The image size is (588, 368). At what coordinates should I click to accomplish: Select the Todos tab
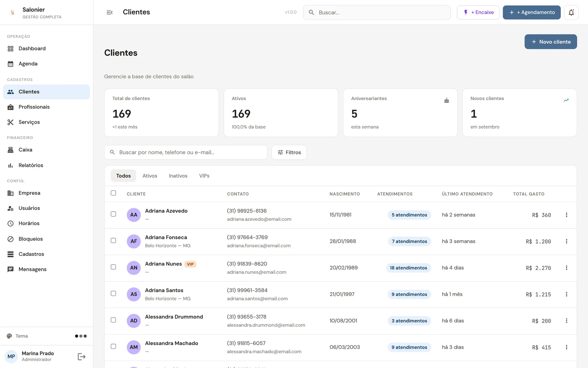123,176
